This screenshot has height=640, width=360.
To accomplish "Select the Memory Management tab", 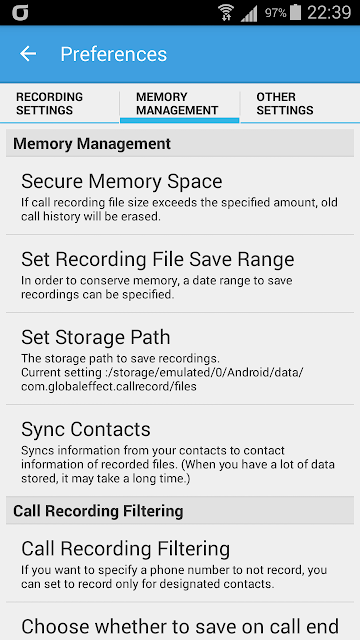I will [180, 103].
